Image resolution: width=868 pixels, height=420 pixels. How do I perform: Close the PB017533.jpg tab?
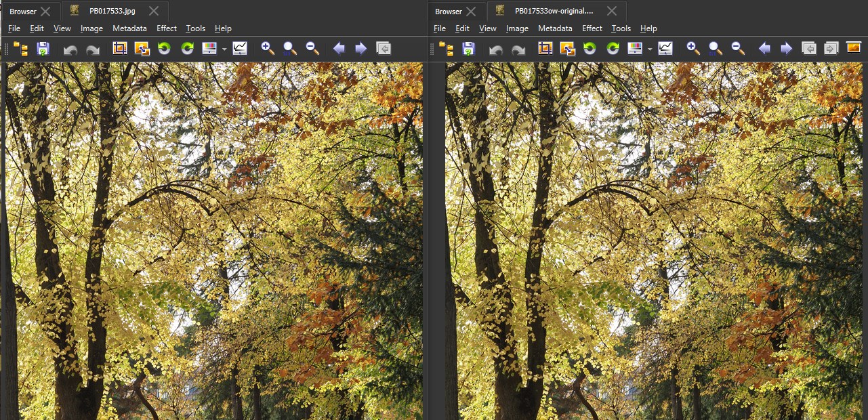(154, 11)
